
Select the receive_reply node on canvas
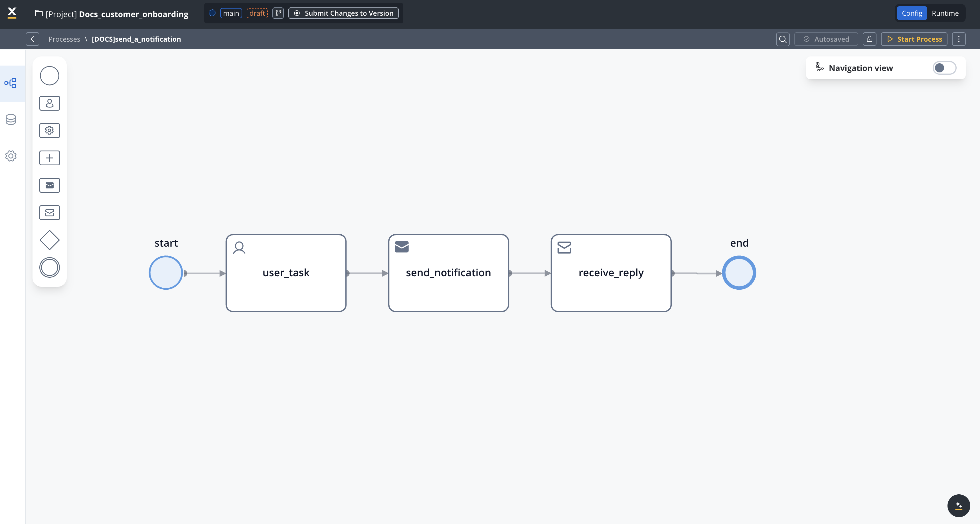611,273
